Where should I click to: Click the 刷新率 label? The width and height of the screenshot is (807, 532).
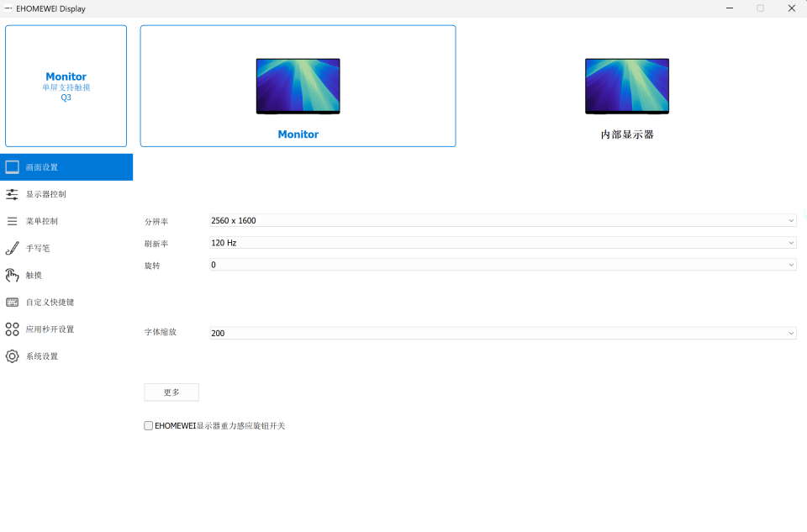tap(156, 244)
